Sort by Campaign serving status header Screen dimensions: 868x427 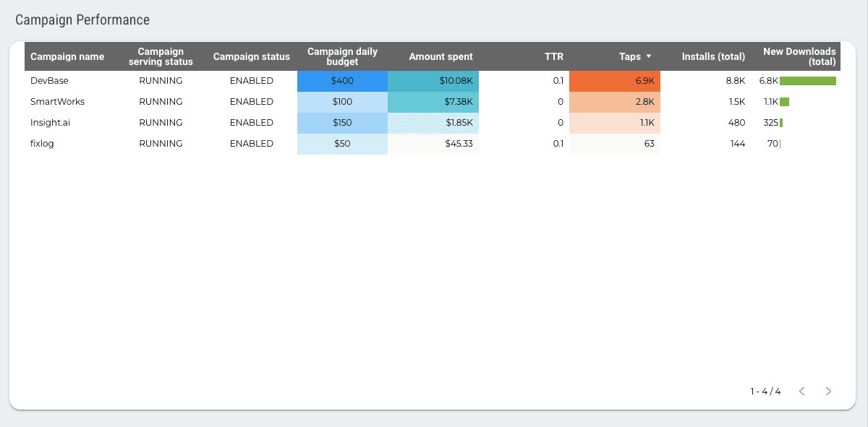(161, 56)
